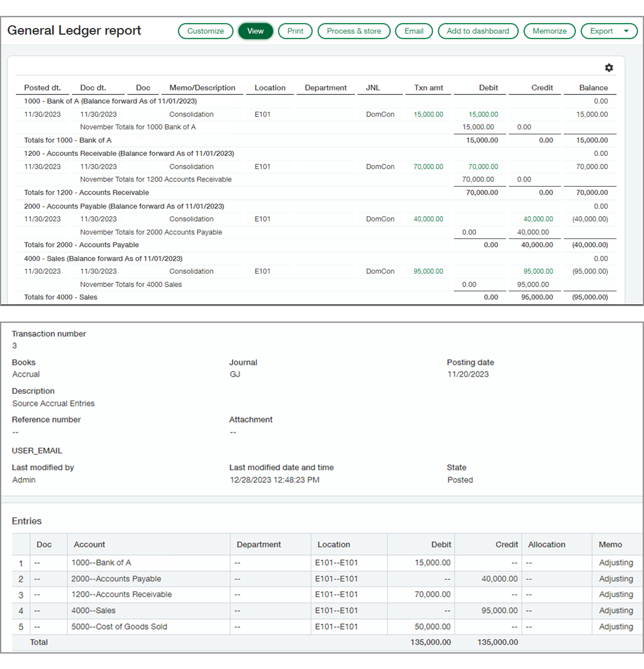644x669 pixels.
Task: Expand the Export dropdown arrow
Action: pos(626,31)
